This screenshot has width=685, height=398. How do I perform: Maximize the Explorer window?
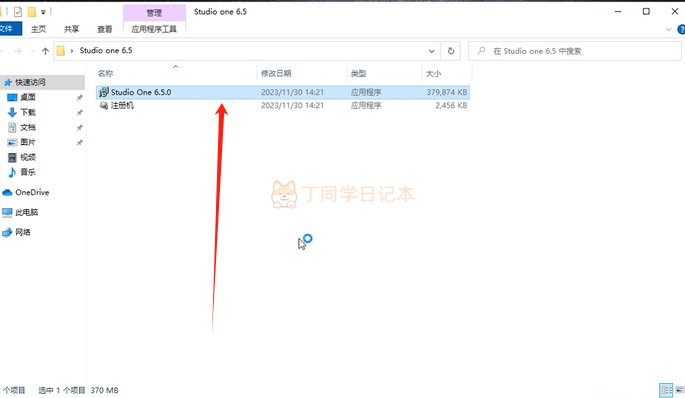pyautogui.click(x=646, y=12)
